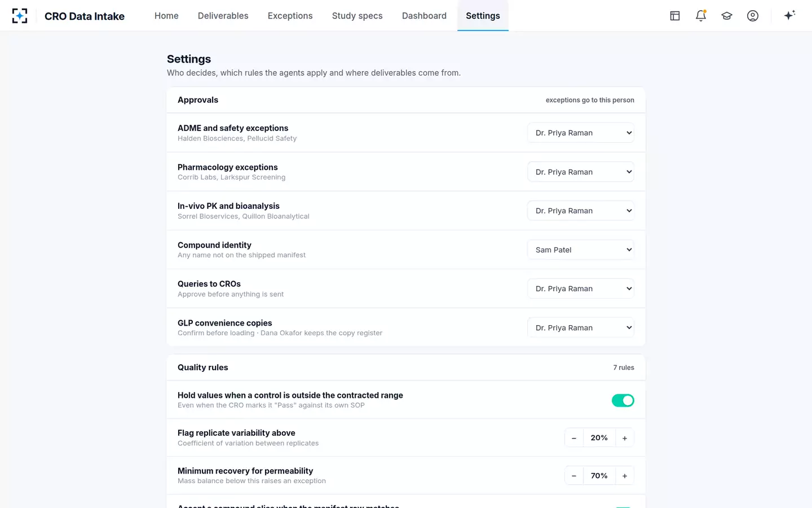This screenshot has width=812, height=508.
Task: Click 'Corrib Labs, Larkspur Screening' subtitle
Action: (231, 177)
